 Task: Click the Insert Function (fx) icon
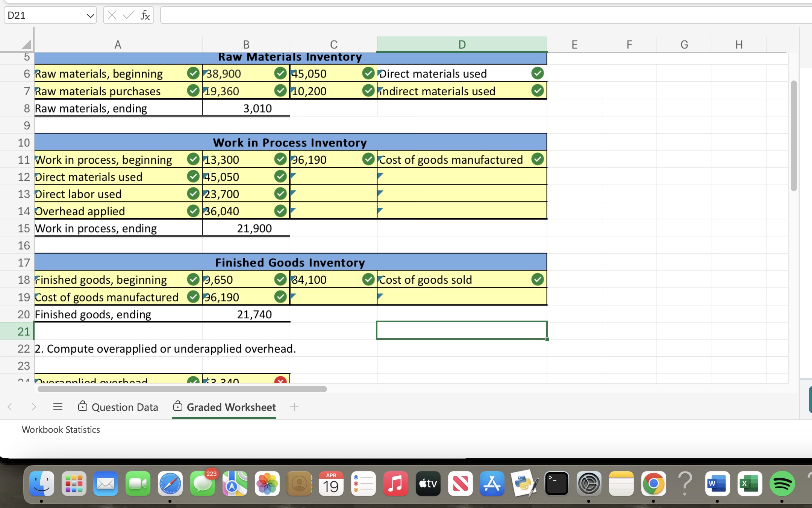(145, 15)
